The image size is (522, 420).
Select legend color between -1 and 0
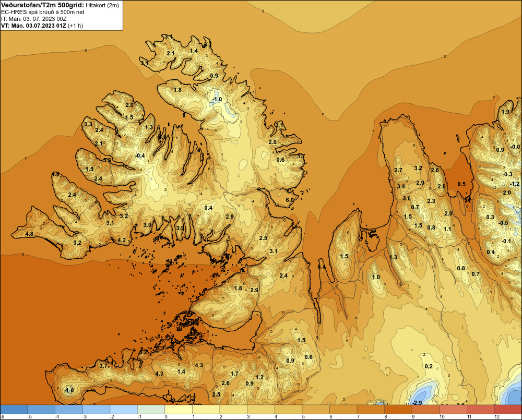(151, 410)
